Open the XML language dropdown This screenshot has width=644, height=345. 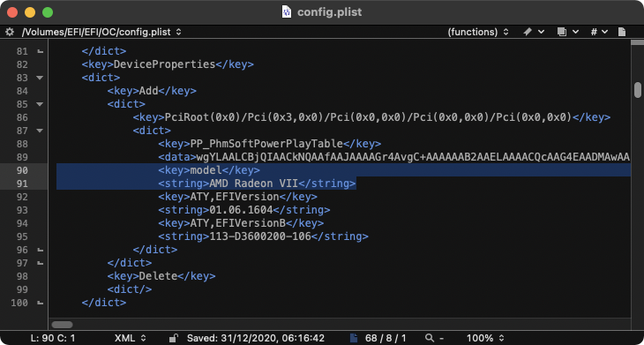pos(131,338)
